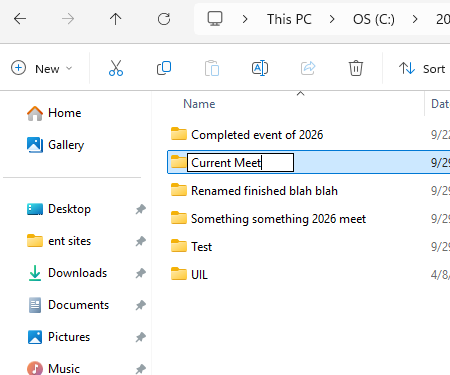Click inside the Current Meet rename field
450x375 pixels.
click(240, 163)
